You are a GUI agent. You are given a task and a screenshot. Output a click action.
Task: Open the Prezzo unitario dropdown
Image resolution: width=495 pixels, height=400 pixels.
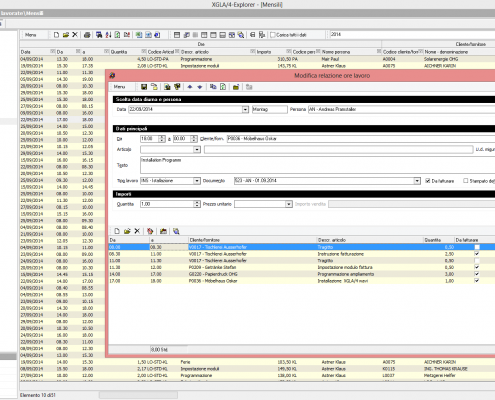(x=289, y=204)
